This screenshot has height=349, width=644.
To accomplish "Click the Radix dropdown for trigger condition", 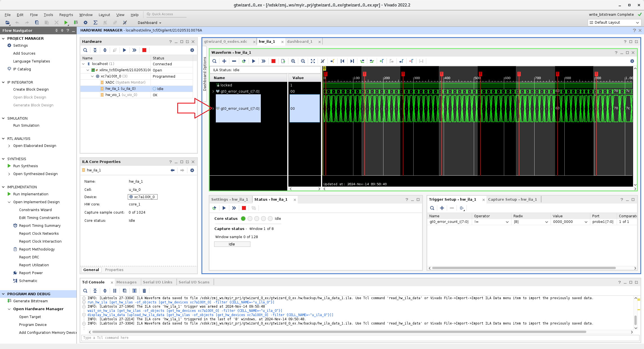I will click(x=546, y=222).
